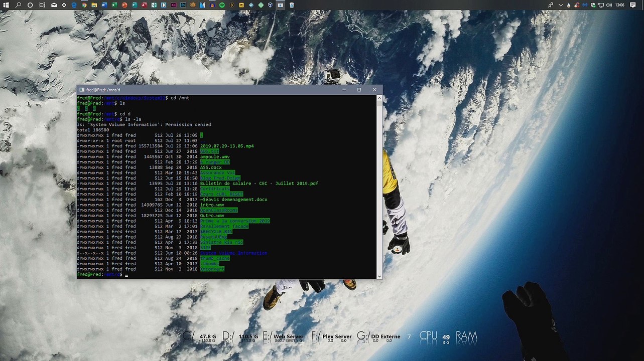Image resolution: width=644 pixels, height=361 pixels.
Task: Click the terminal scrollbar up arrow
Action: click(379, 98)
